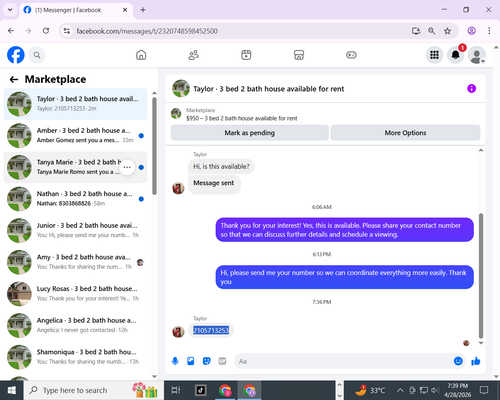Open the account profile avatar menu
The height and width of the screenshot is (400, 500).
click(x=477, y=55)
